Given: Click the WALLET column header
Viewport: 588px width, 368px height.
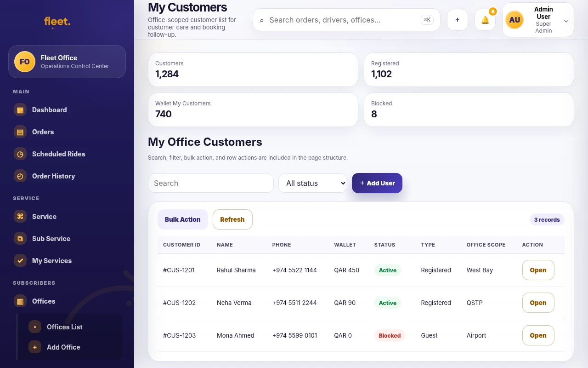Looking at the screenshot, I should coord(345,245).
